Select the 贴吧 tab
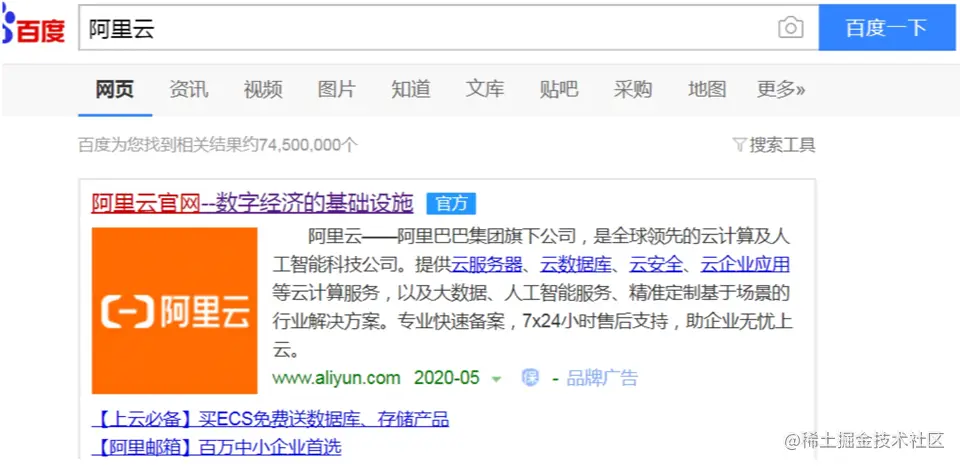The width and height of the screenshot is (960, 466). pyautogui.click(x=559, y=89)
